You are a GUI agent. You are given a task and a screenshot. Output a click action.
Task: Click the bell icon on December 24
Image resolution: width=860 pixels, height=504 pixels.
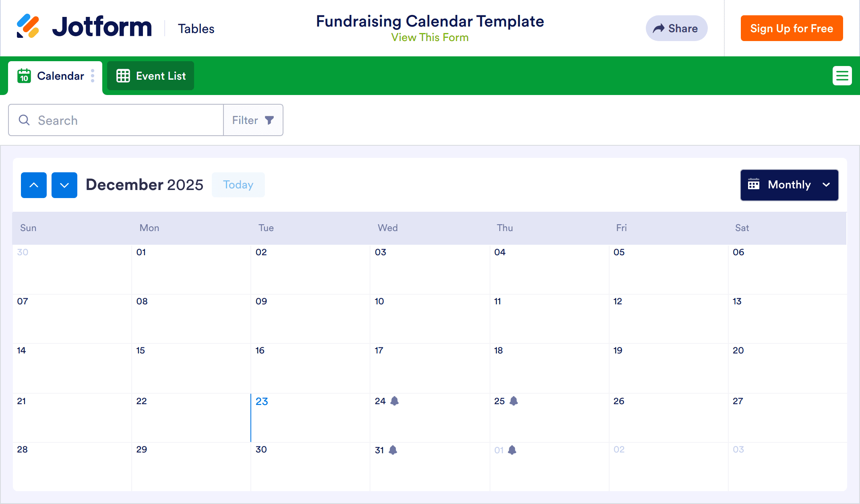[x=395, y=401]
